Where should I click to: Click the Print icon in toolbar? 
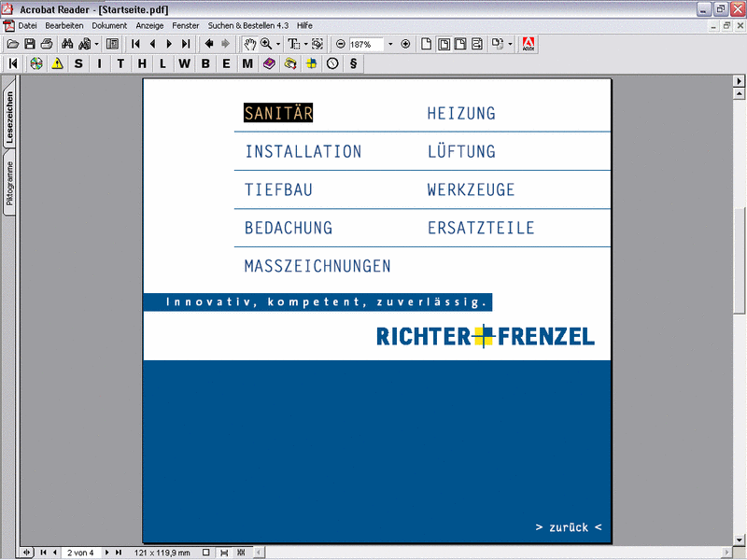pos(46,44)
